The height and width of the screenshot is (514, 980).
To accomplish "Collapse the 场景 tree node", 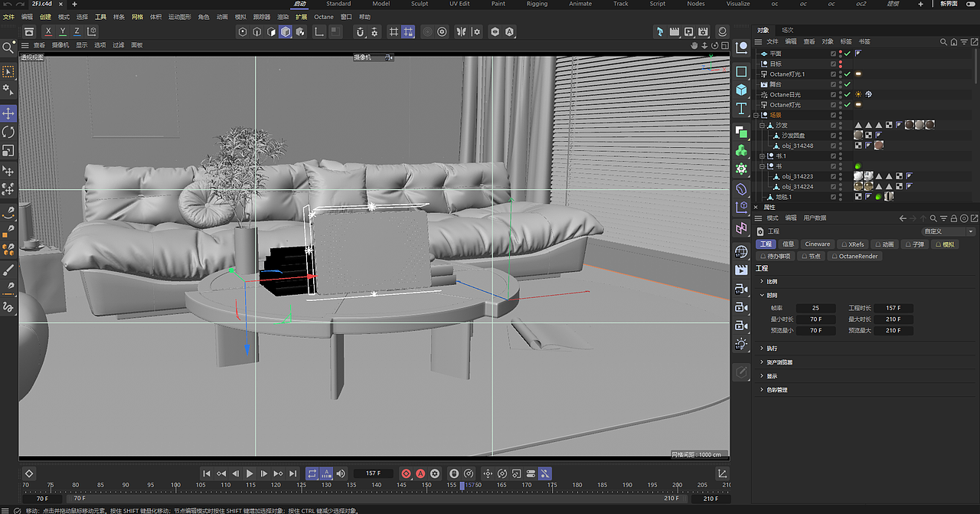I will pyautogui.click(x=756, y=115).
